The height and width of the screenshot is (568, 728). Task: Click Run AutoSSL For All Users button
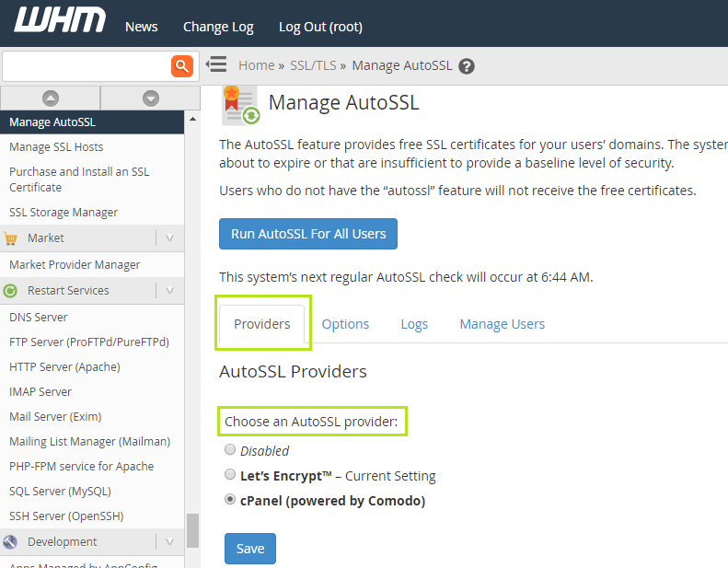(308, 234)
